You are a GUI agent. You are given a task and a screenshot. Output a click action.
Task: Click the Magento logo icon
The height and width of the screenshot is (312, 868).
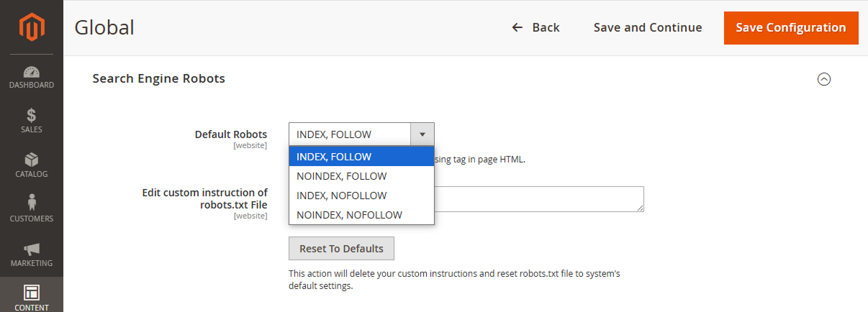(x=31, y=27)
